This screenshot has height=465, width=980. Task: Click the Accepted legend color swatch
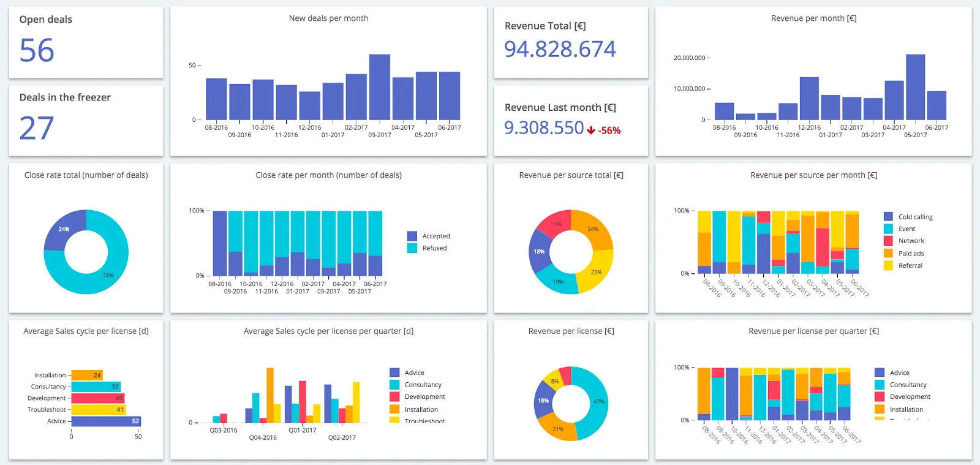tap(412, 236)
